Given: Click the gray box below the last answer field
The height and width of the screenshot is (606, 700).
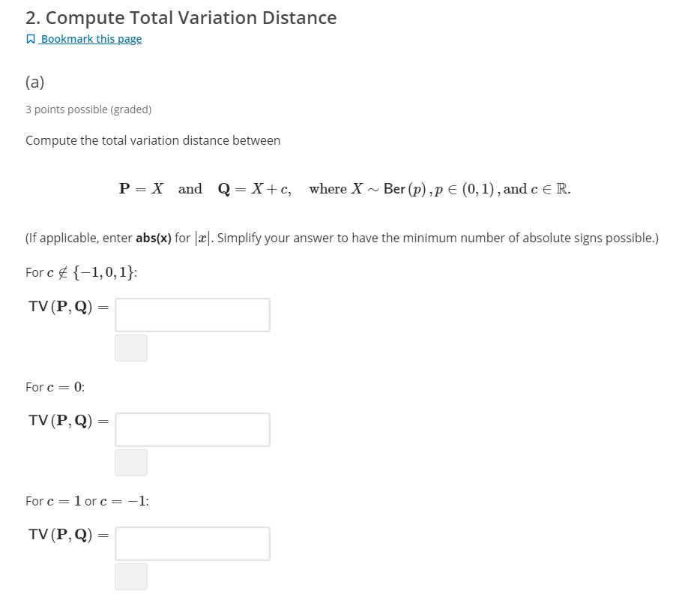Looking at the screenshot, I should tap(131, 577).
